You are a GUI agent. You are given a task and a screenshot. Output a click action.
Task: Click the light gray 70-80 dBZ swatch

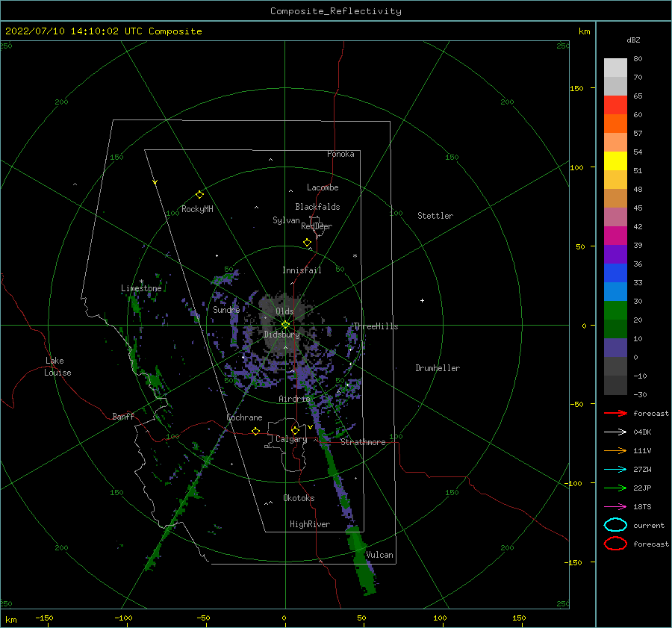615,67
